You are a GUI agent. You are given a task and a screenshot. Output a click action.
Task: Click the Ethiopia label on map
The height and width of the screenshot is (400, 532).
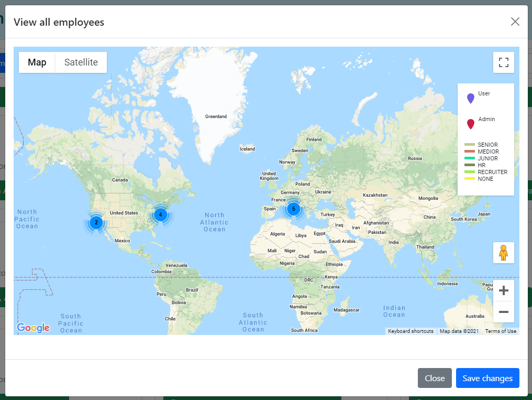(x=334, y=265)
